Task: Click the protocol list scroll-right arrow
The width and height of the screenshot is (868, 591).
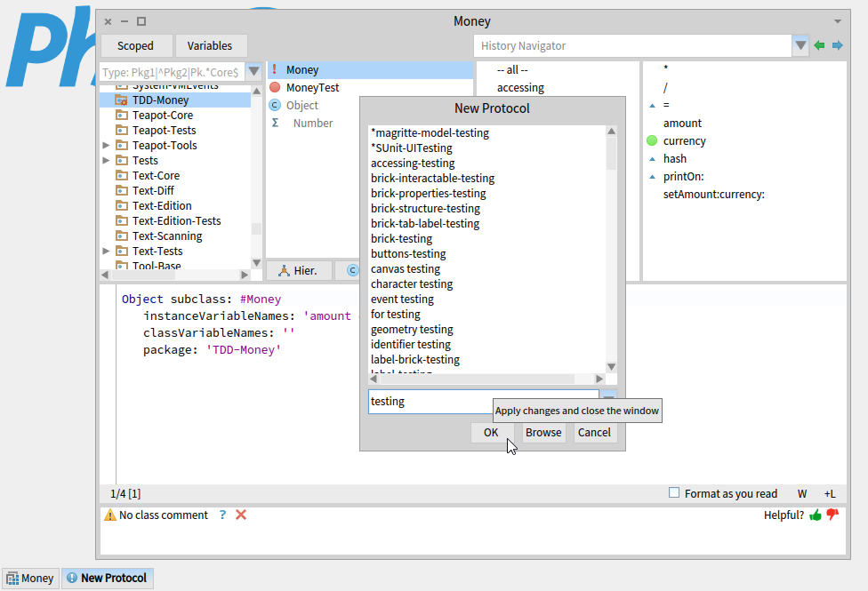Action: pyautogui.click(x=599, y=379)
